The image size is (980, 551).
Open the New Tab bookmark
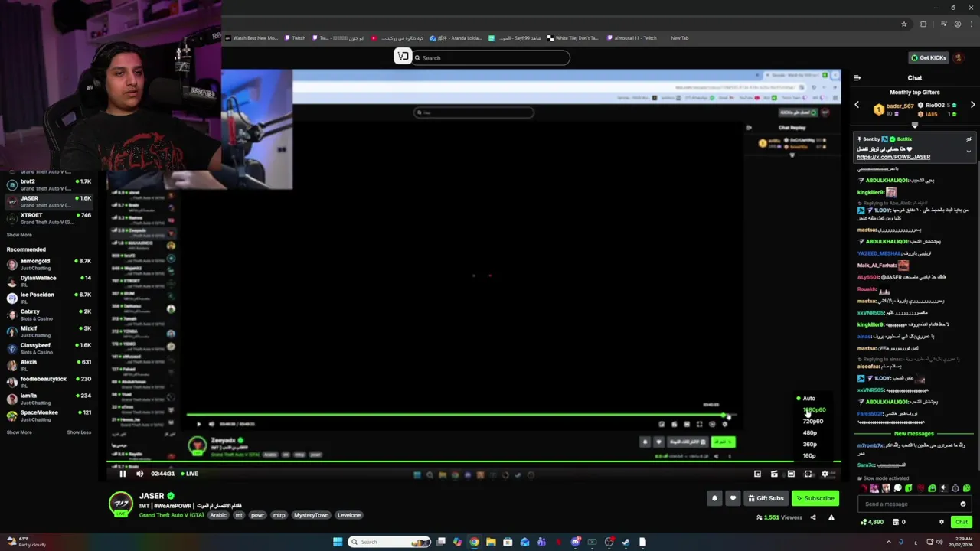point(679,37)
